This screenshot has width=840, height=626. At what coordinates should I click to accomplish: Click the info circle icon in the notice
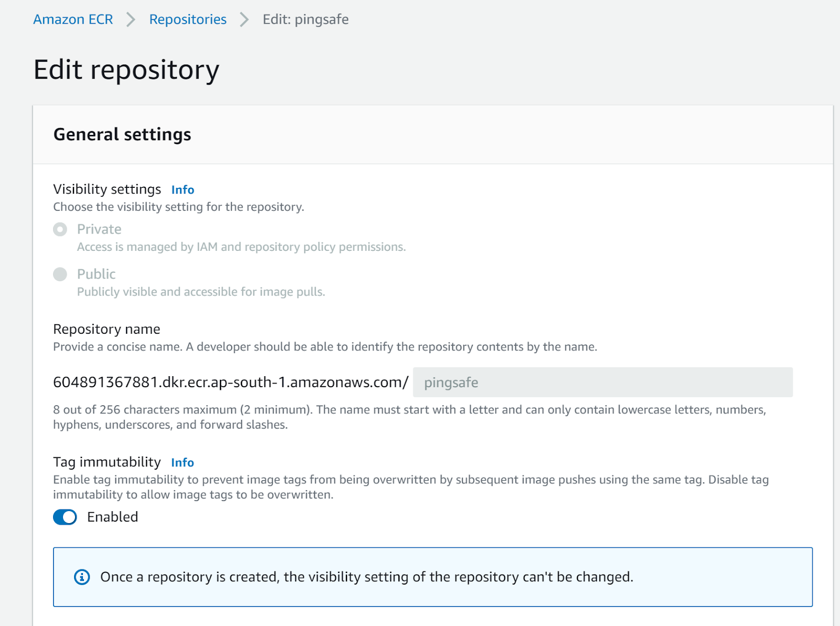(x=82, y=577)
